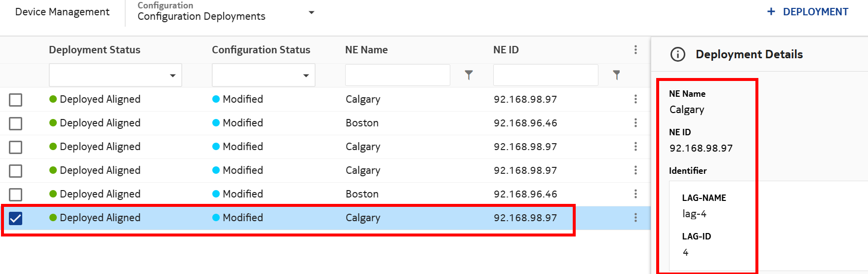This screenshot has height=274, width=868.
Task: Check the first Calgary row checkbox
Action: click(x=16, y=100)
